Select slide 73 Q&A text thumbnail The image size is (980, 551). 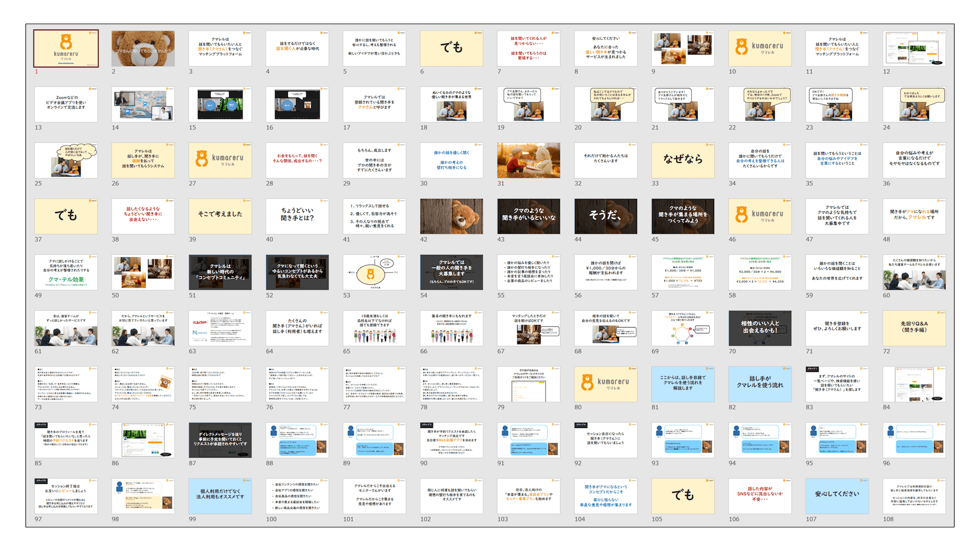point(66,384)
